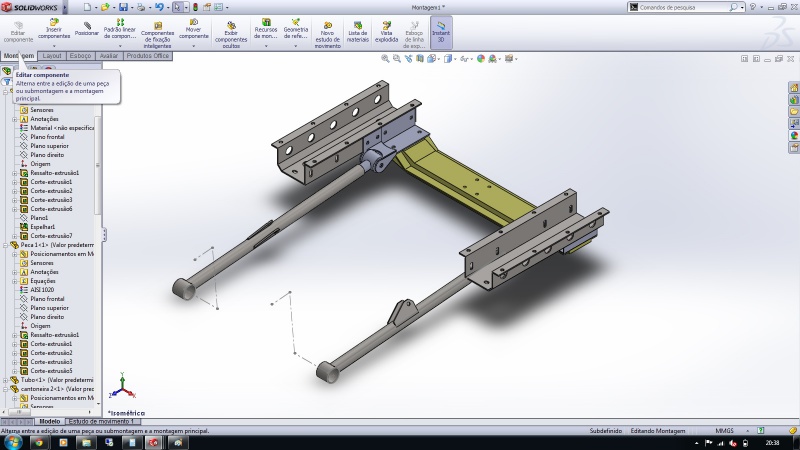Screen dimensions: 800x450
Task: Open Padrão linear de componentes tool
Action: coord(120,29)
